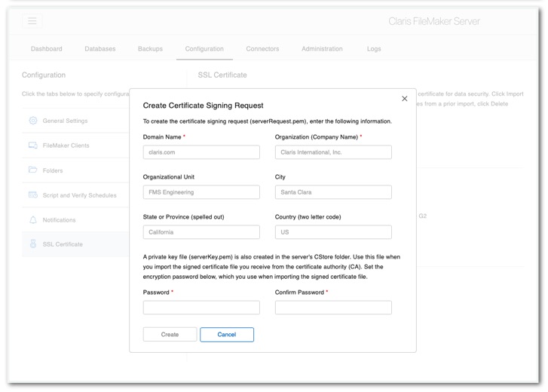The width and height of the screenshot is (548, 392).
Task: Click the FileMaker Clients devices icon
Action: 33,145
